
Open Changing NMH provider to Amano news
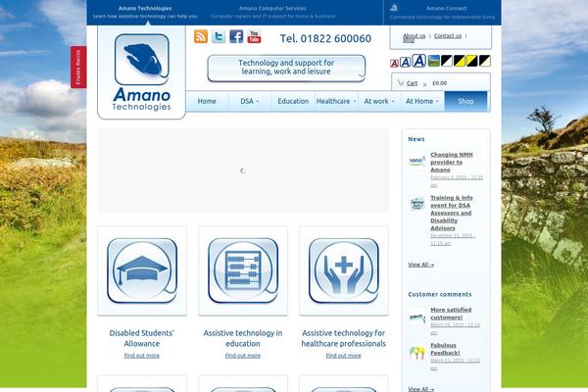(452, 162)
